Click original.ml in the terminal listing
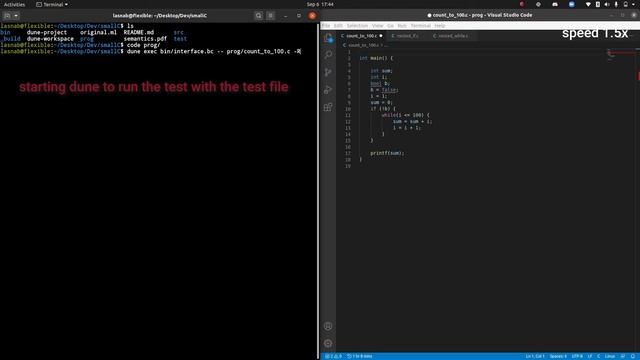This screenshot has height=360, width=640. point(98,32)
